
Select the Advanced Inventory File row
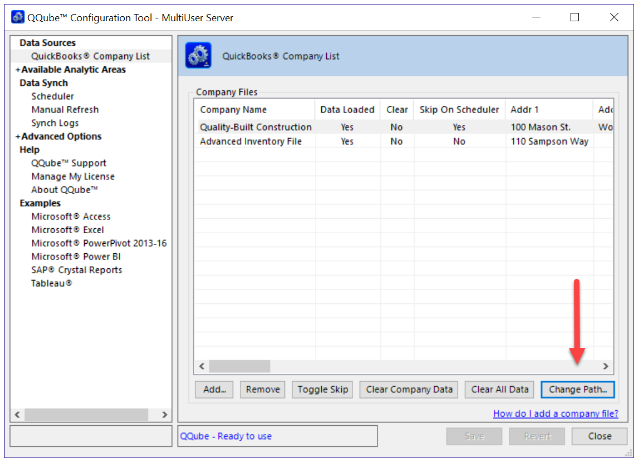point(403,141)
